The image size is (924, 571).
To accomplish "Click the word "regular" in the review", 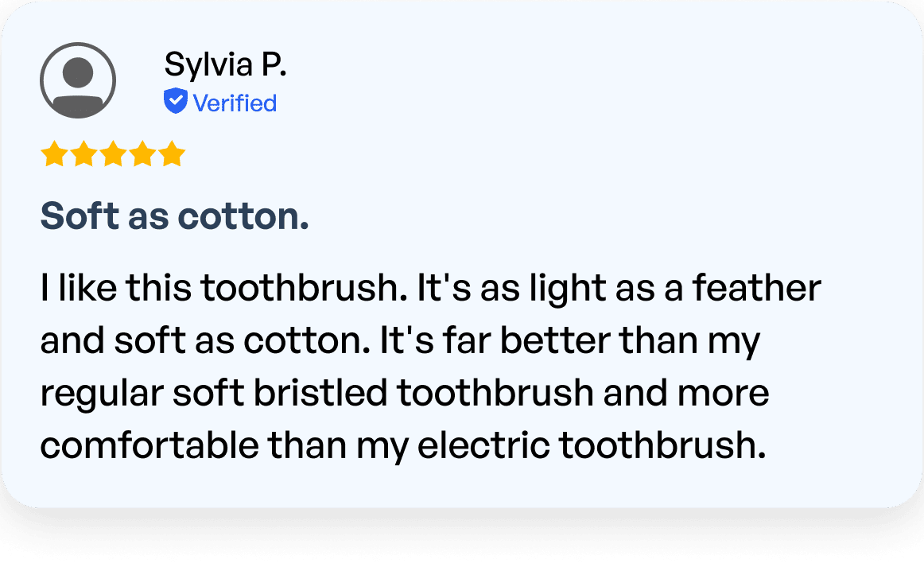I will pos(91,394).
